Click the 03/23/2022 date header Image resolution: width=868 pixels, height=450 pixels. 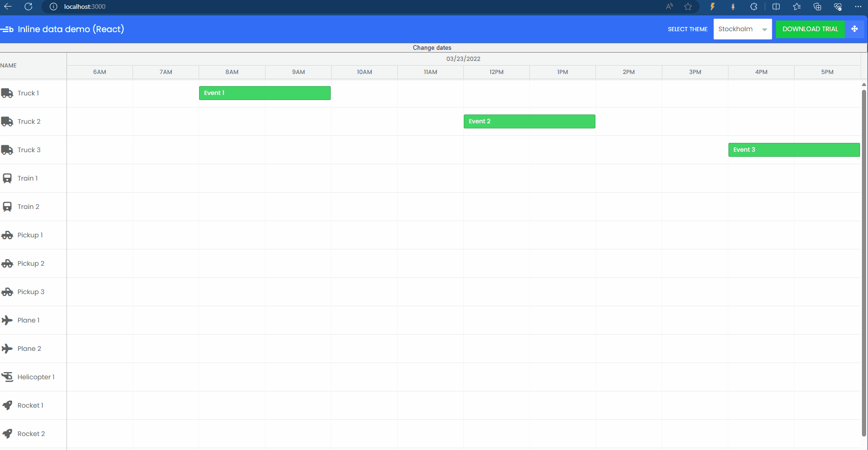tap(463, 59)
